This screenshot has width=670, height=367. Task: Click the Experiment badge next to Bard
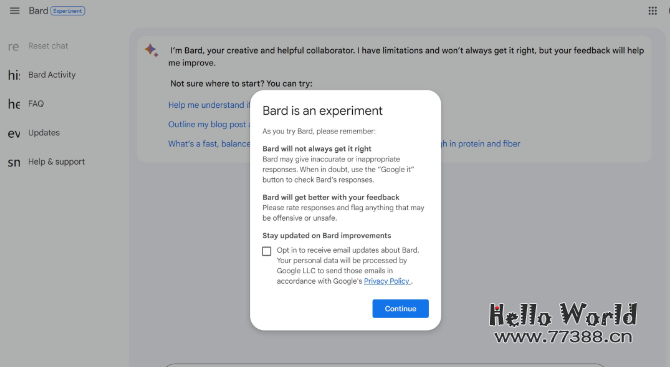[68, 11]
